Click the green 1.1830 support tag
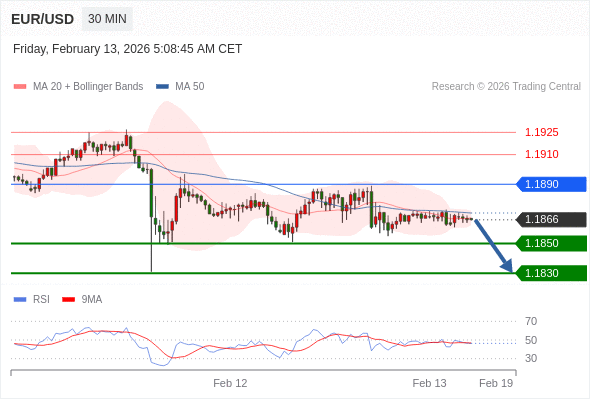Viewport: 590px width, 400px height. coord(551,273)
